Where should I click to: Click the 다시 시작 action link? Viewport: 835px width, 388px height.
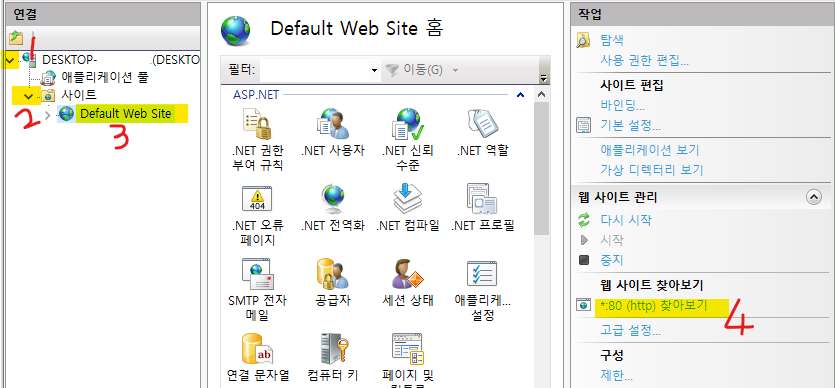tap(626, 220)
